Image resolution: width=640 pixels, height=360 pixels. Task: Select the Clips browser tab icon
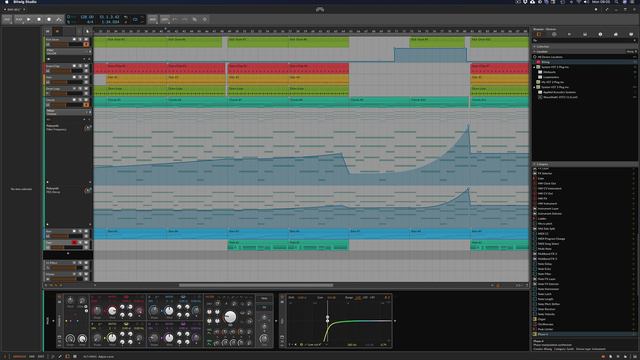(616, 35)
